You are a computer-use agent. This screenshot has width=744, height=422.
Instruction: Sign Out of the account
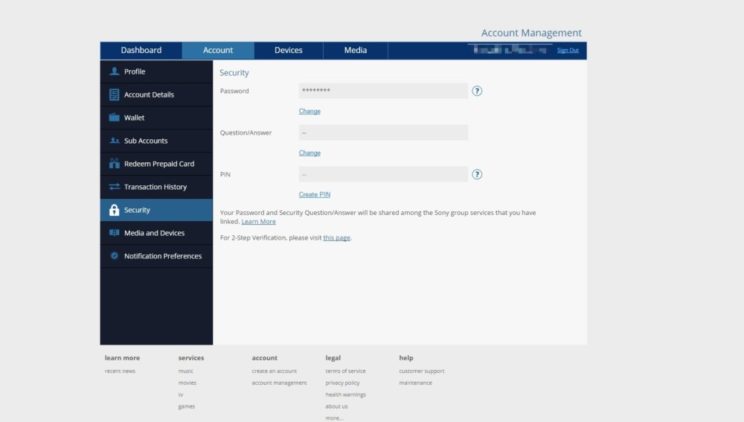567,50
